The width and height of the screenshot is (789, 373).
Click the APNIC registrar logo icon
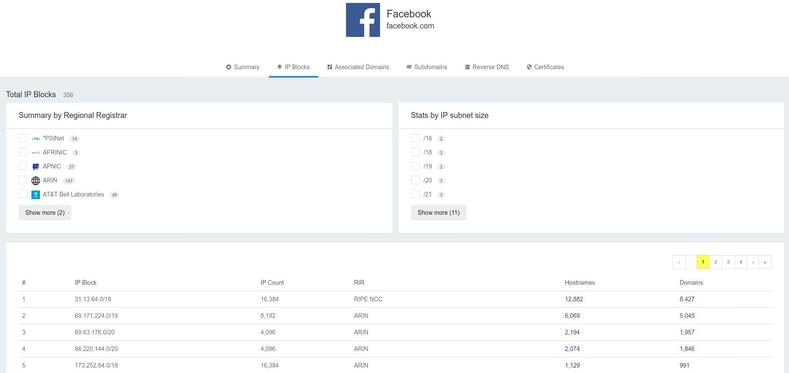(x=35, y=167)
